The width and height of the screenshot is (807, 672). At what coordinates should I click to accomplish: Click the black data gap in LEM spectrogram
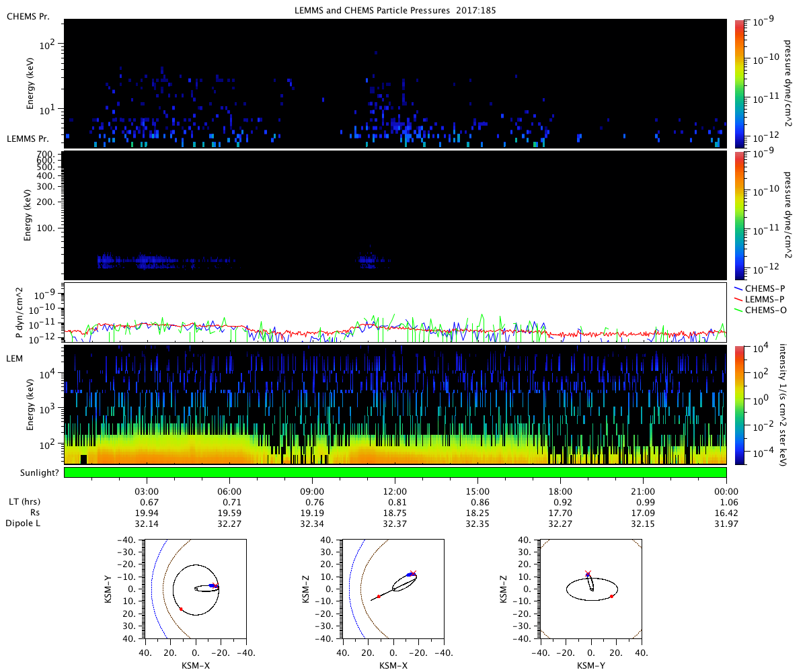(x=83, y=459)
